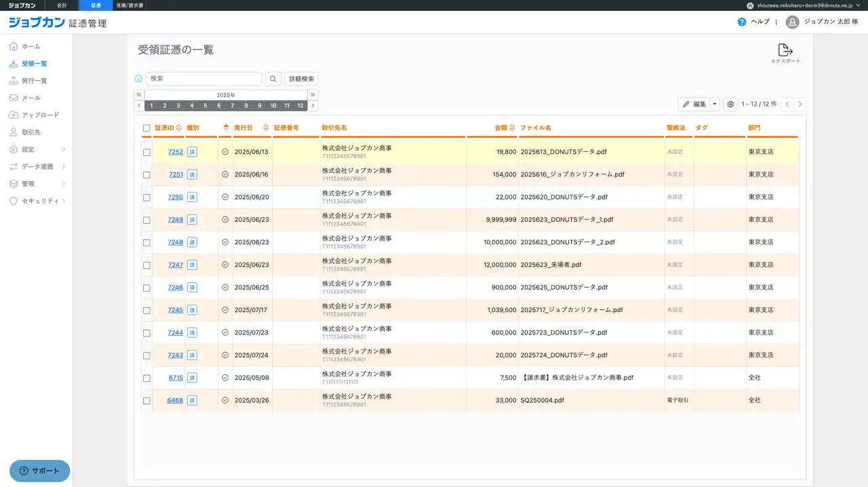Toggle the select-all checkbox in header
Screen dimensions: 868x487
(x=146, y=128)
